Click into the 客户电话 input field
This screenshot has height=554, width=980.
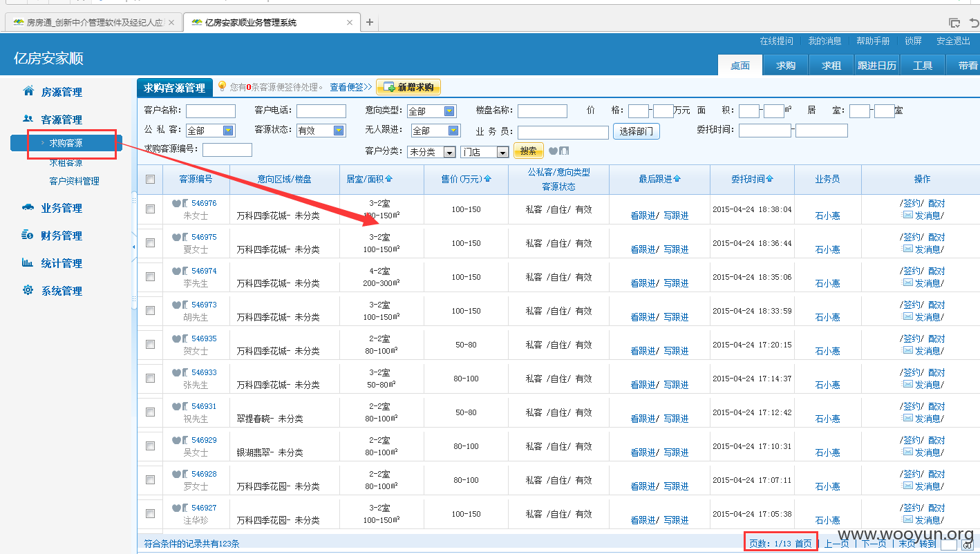click(x=321, y=111)
